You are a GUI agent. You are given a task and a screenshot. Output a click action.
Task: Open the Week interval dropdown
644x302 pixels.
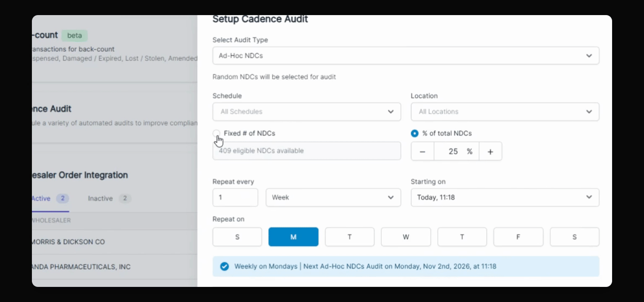tap(333, 197)
